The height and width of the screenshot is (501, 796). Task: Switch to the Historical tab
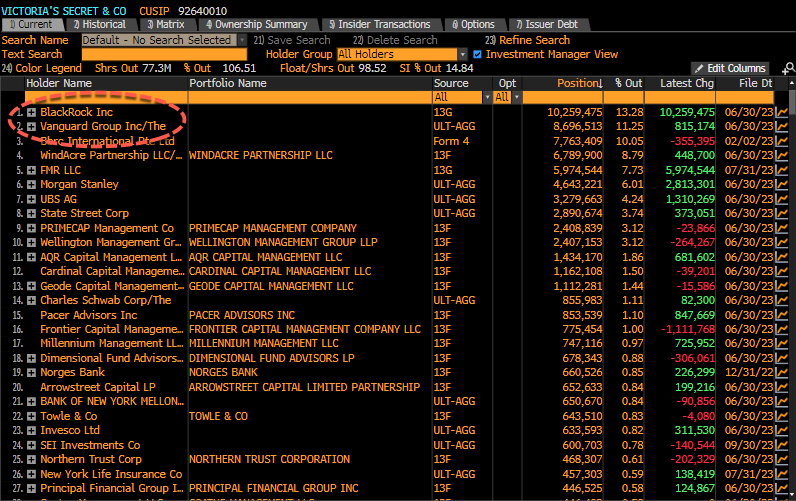(x=100, y=24)
